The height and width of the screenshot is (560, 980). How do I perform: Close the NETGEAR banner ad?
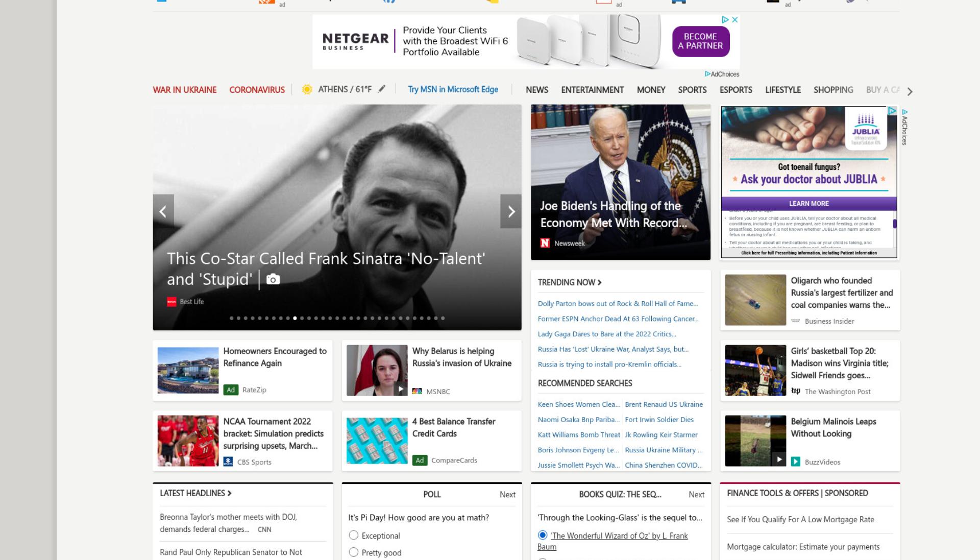click(x=734, y=19)
